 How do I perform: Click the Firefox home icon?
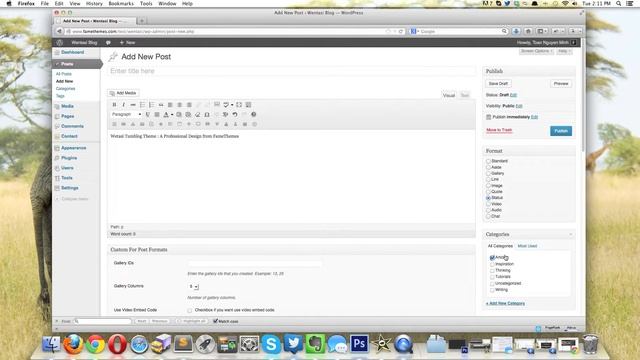pos(528,31)
